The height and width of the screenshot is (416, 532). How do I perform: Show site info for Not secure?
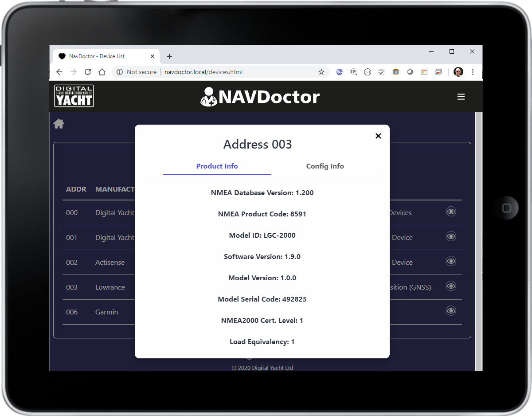tap(120, 72)
